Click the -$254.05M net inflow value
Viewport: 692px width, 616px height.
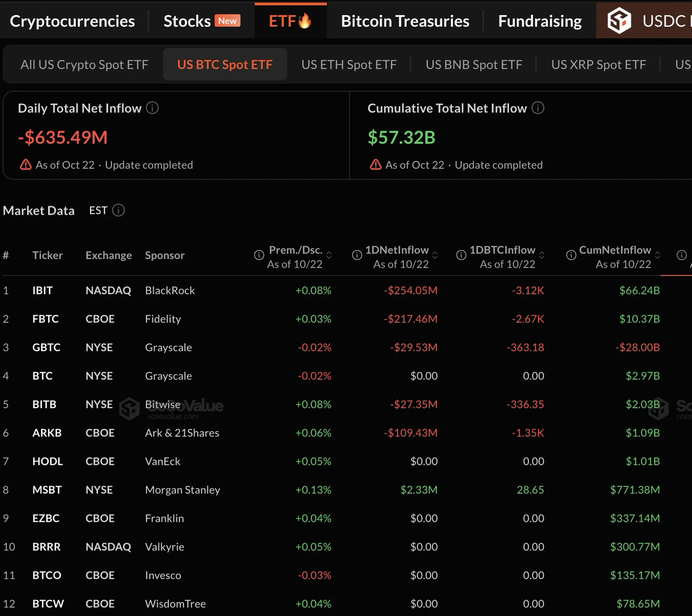point(411,290)
